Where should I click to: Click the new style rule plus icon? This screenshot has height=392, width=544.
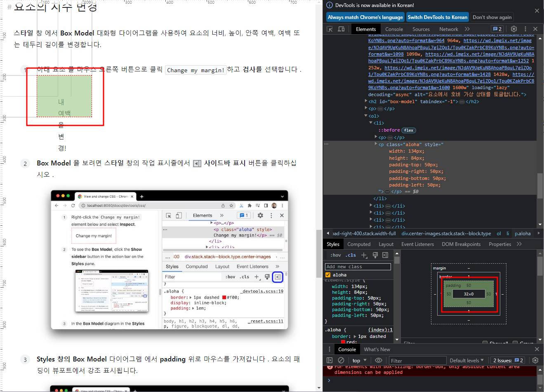pyautogui.click(x=364, y=255)
